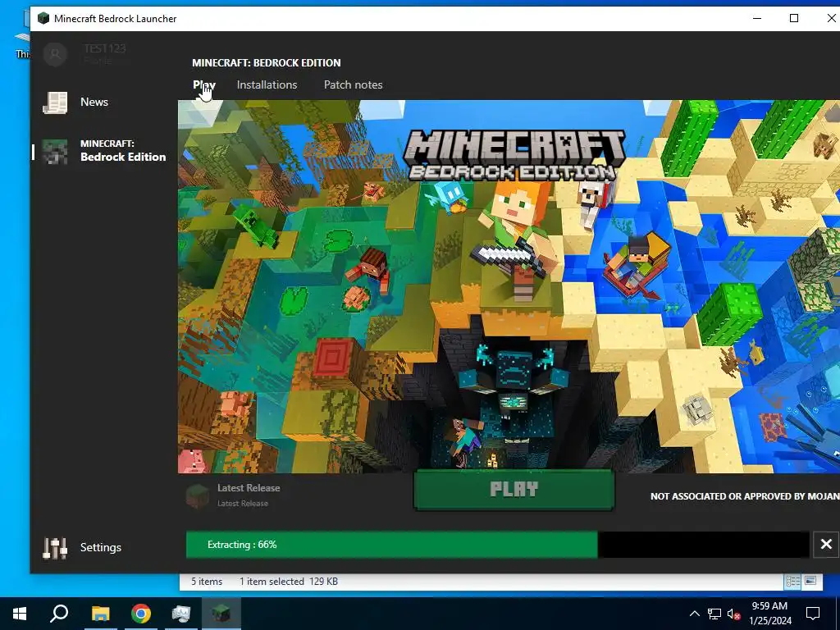Viewport: 840px width, 630px height.
Task: Click the launcher title bar app icon
Action: point(43,19)
